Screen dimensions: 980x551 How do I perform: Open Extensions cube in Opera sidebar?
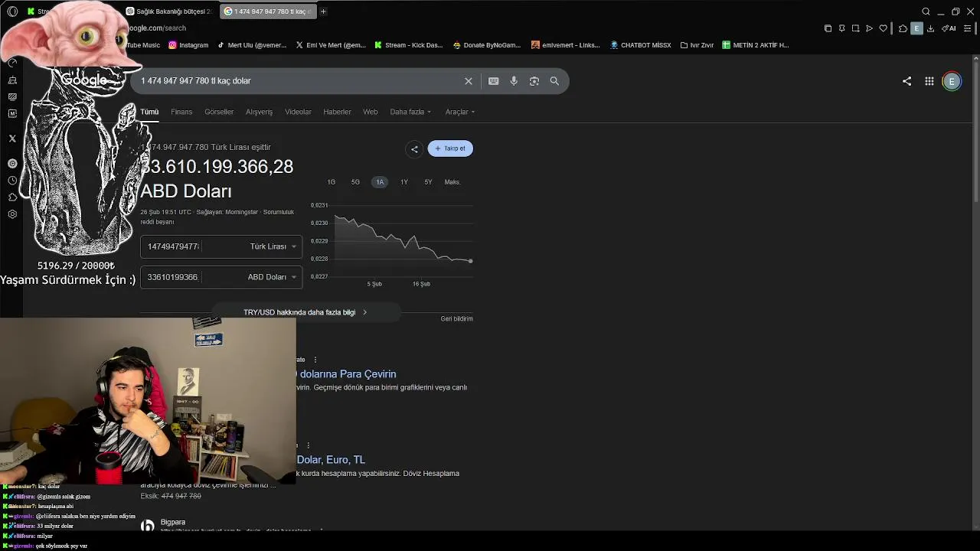point(12,197)
